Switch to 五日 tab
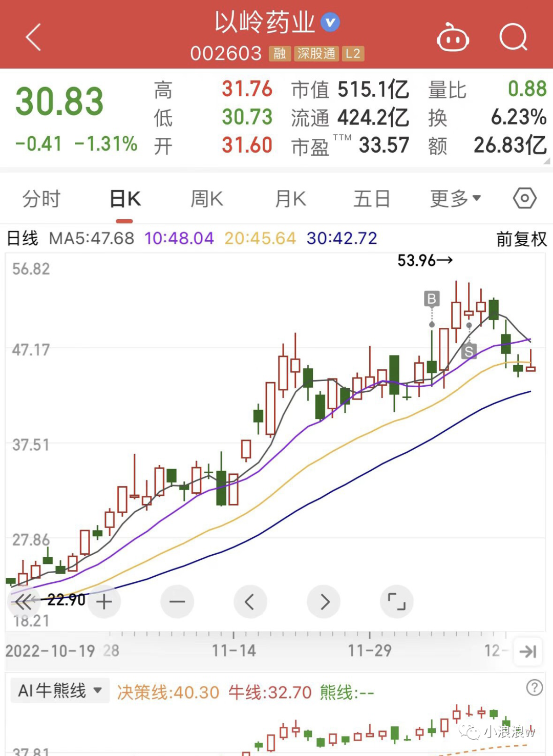Viewport: 553px width, 756px height. click(372, 199)
